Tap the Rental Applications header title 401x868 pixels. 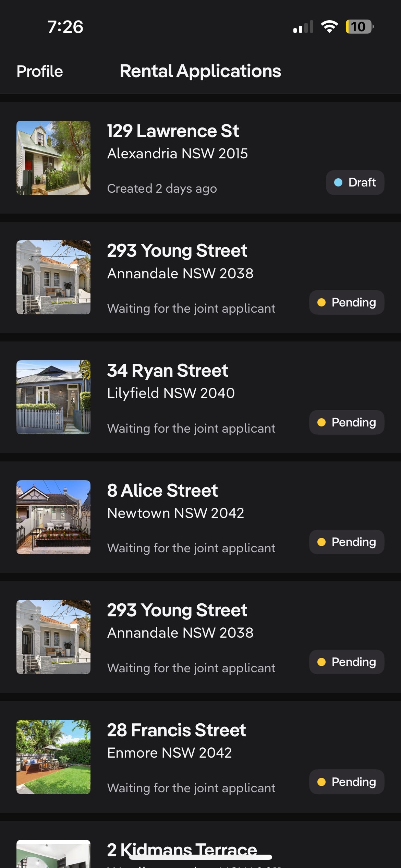coord(200,71)
